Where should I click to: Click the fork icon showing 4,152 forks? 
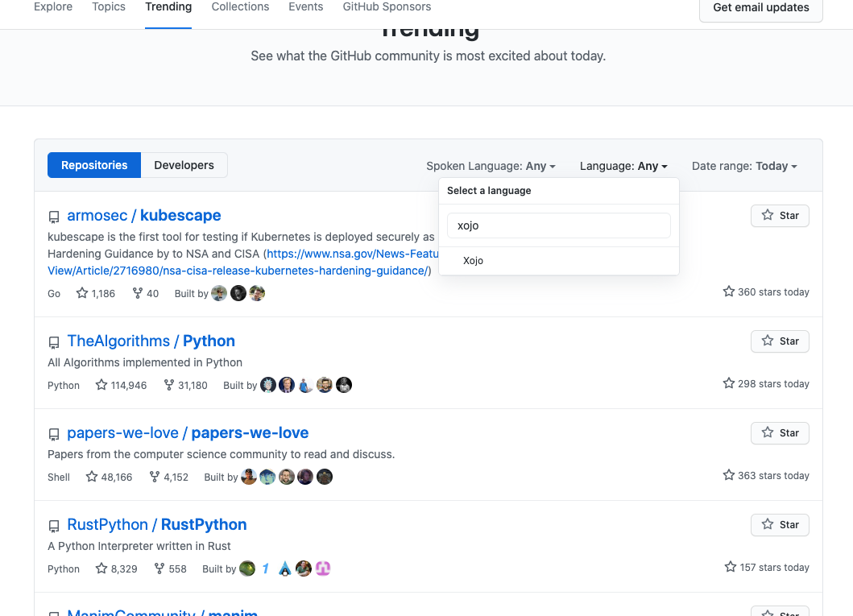click(155, 477)
